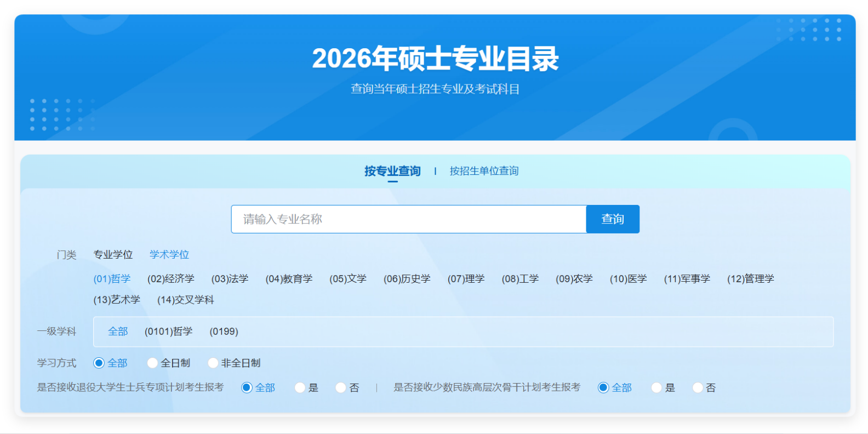Pick the (10)医学 category
Viewport: 868px width, 434px height.
point(629,279)
